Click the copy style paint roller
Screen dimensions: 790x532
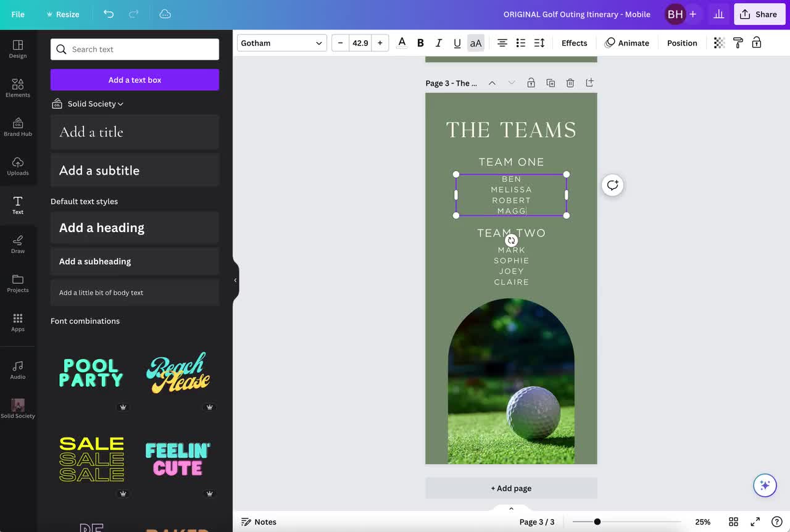tap(738, 43)
